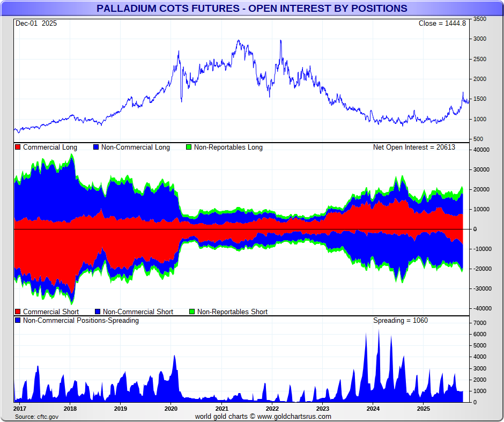Click the 7000 spreading axis label
Viewport: 504px width, 422px height.
(480, 323)
